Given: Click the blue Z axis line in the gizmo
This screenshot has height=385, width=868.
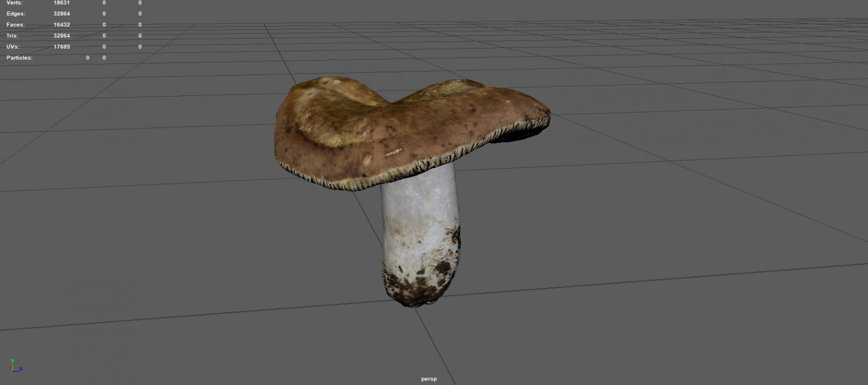Looking at the screenshot, I should 16,371.
